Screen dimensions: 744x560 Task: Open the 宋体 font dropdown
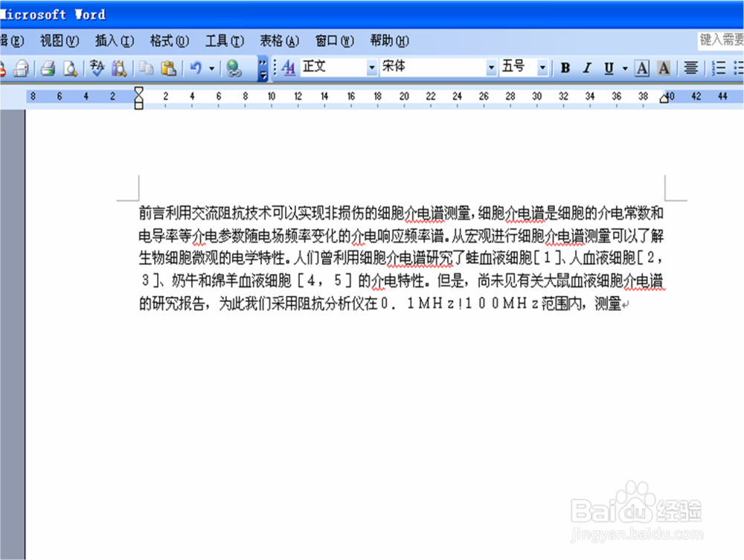[x=490, y=67]
